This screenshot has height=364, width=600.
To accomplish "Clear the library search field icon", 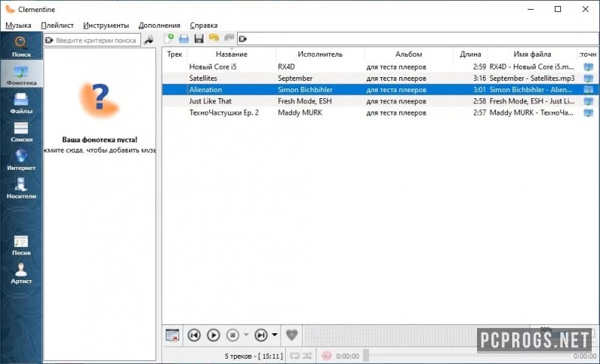I will tap(49, 40).
